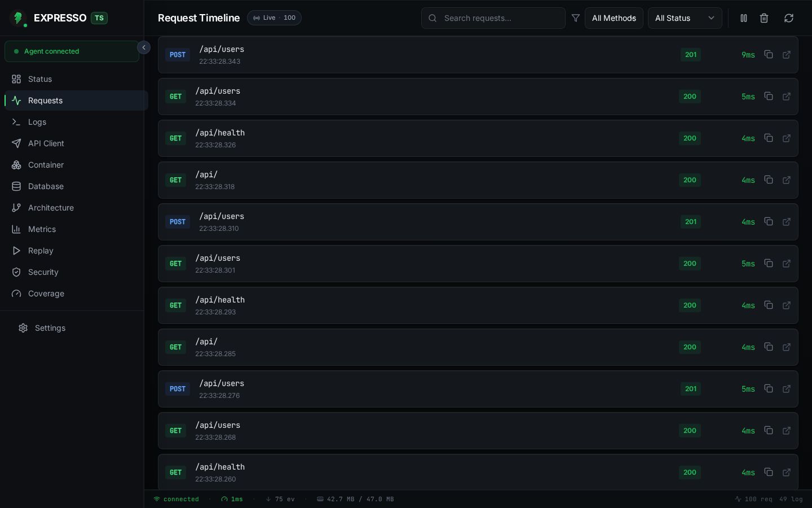Copy the POST /api/users 22:33:28.310 request

769,222
